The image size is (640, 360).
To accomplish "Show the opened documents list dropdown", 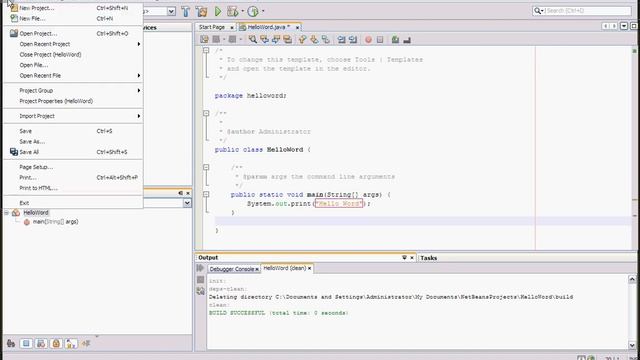I will coord(624,26).
